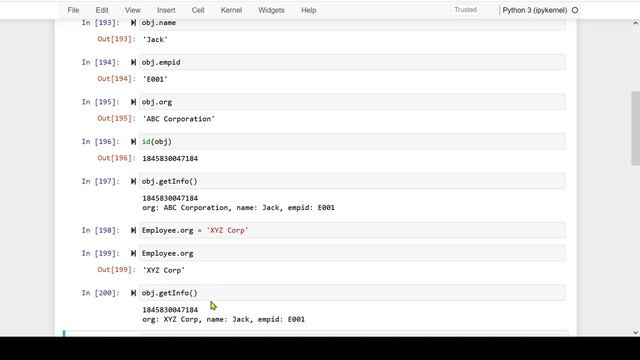Open the Widgets menu

271,10
